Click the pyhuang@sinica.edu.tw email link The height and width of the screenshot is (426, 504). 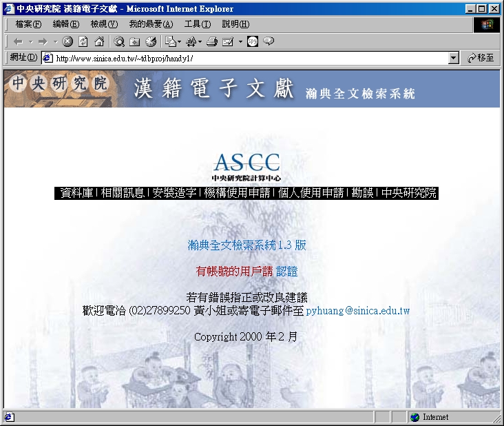point(358,311)
